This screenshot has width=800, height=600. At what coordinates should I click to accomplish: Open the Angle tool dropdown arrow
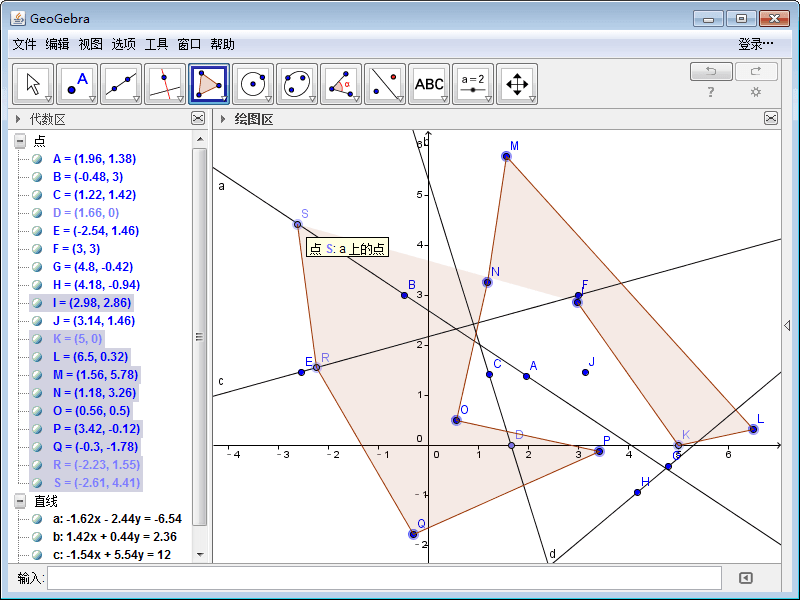point(356,99)
